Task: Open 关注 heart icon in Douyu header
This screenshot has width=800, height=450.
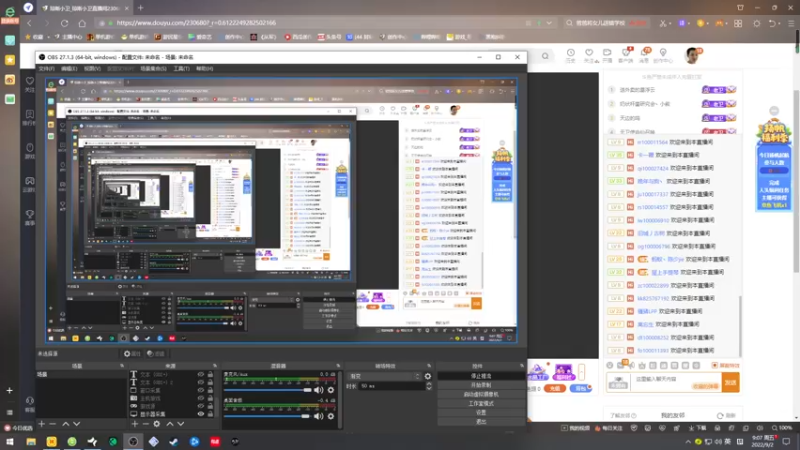Action: click(x=589, y=55)
